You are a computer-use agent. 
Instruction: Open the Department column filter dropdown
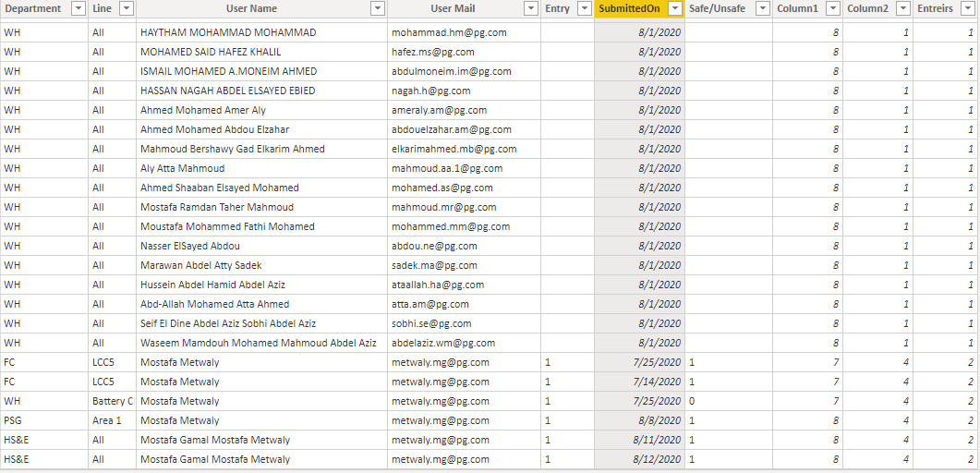[79, 8]
